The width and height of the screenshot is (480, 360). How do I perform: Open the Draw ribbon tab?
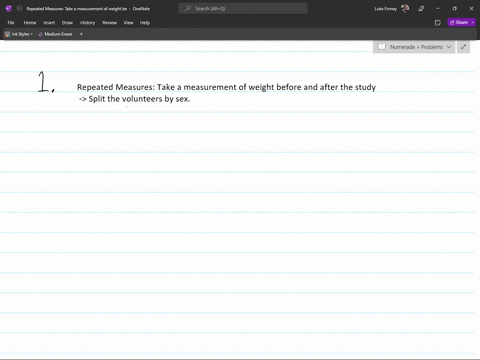pyautogui.click(x=67, y=23)
